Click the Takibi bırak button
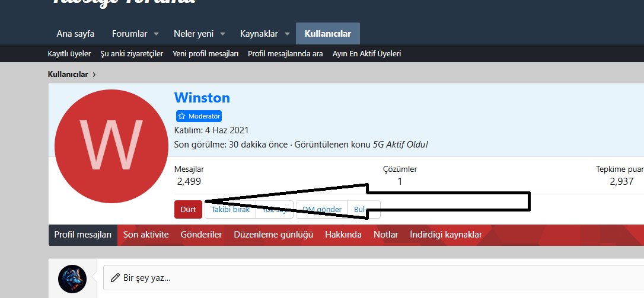Viewport: 644px width, 298px height. (x=231, y=209)
